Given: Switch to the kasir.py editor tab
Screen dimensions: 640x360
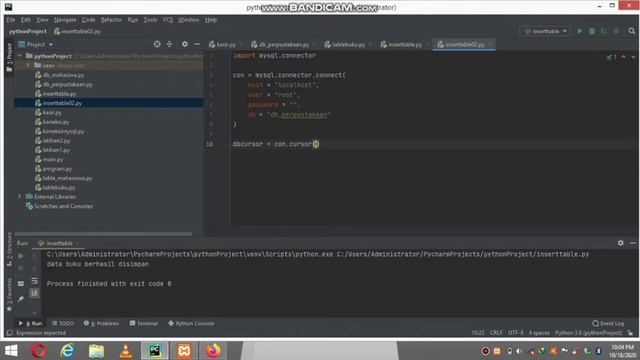Looking at the screenshot, I should click(223, 44).
